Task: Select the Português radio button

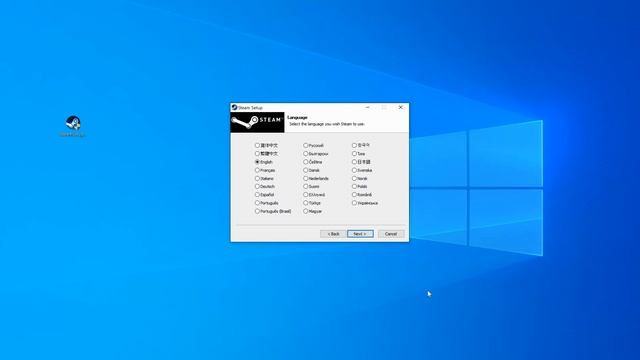Action: (x=257, y=203)
